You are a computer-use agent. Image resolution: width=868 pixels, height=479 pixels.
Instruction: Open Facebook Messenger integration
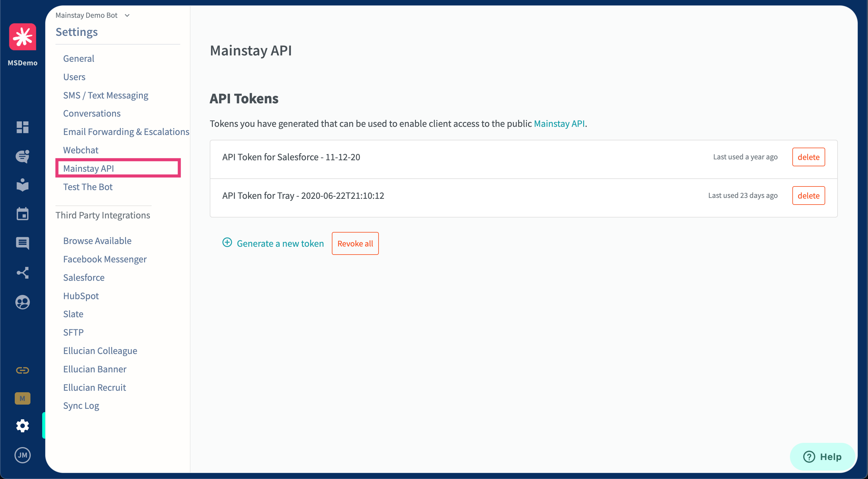[x=105, y=259]
